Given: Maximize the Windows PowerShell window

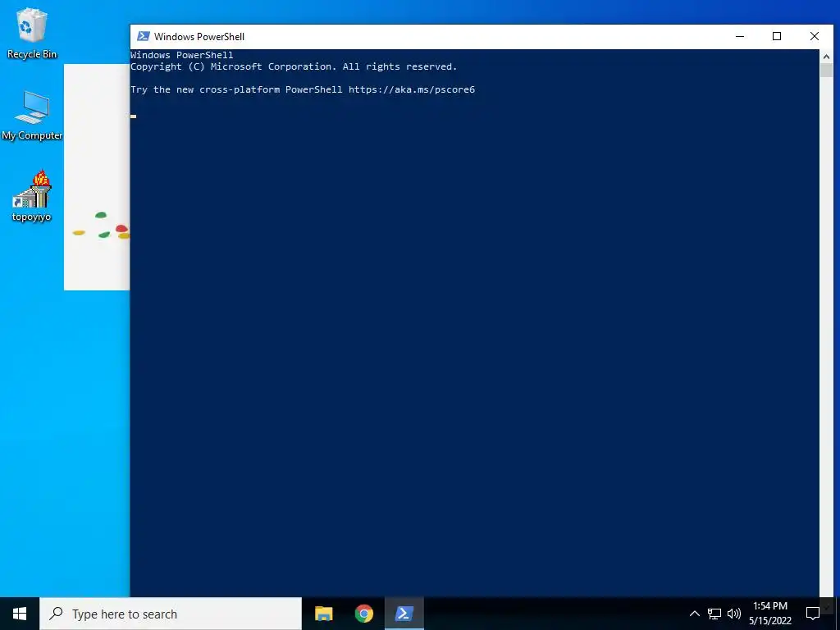Looking at the screenshot, I should pyautogui.click(x=777, y=36).
